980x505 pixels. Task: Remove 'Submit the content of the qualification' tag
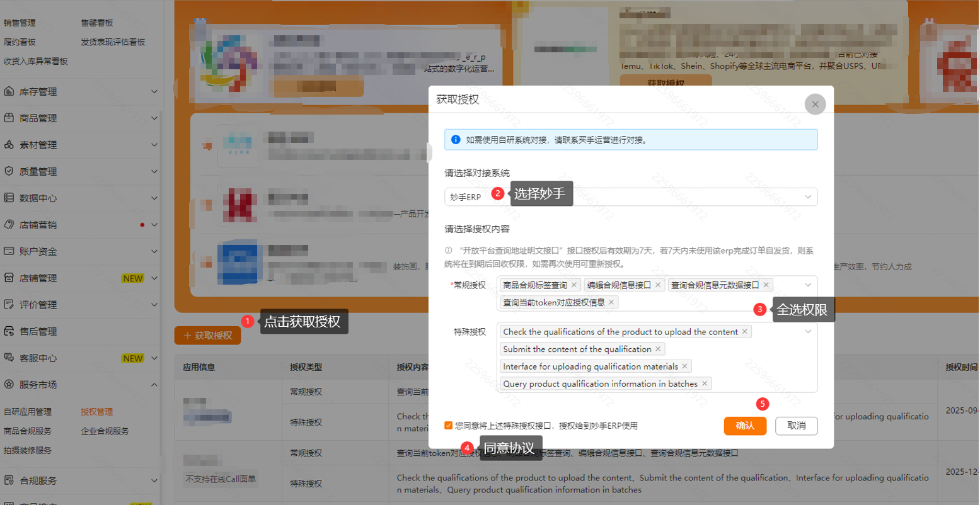click(x=658, y=349)
